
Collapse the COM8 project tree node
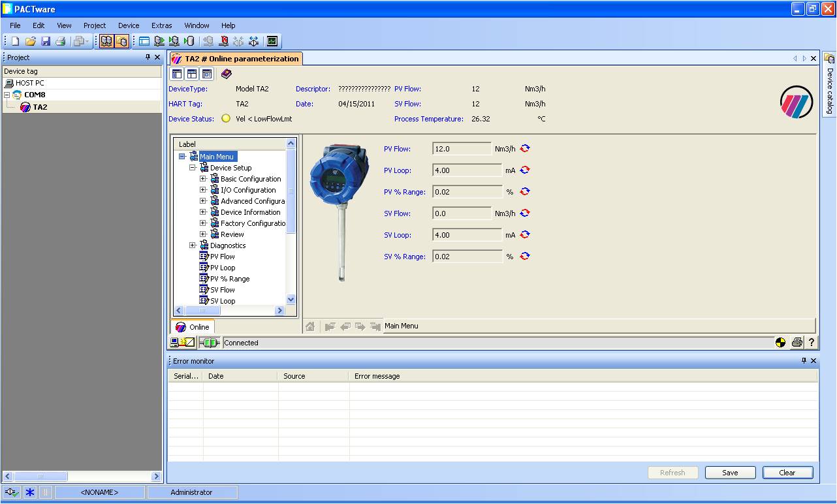coord(7,95)
